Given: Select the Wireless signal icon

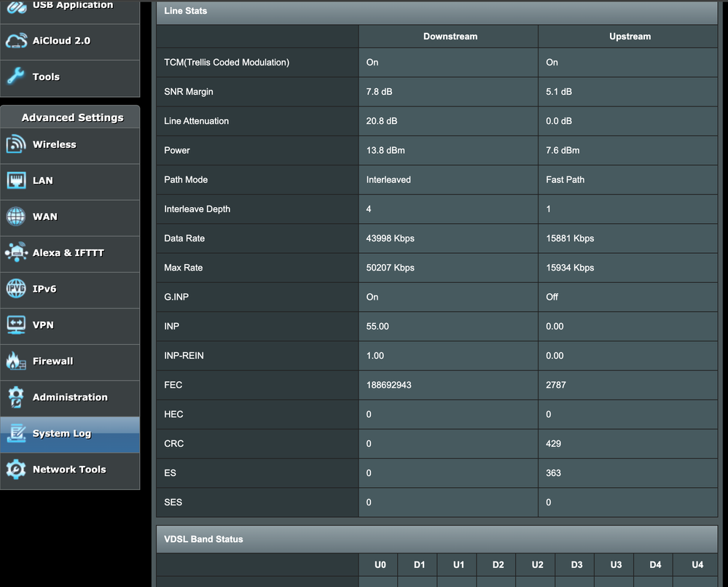Looking at the screenshot, I should [x=16, y=144].
